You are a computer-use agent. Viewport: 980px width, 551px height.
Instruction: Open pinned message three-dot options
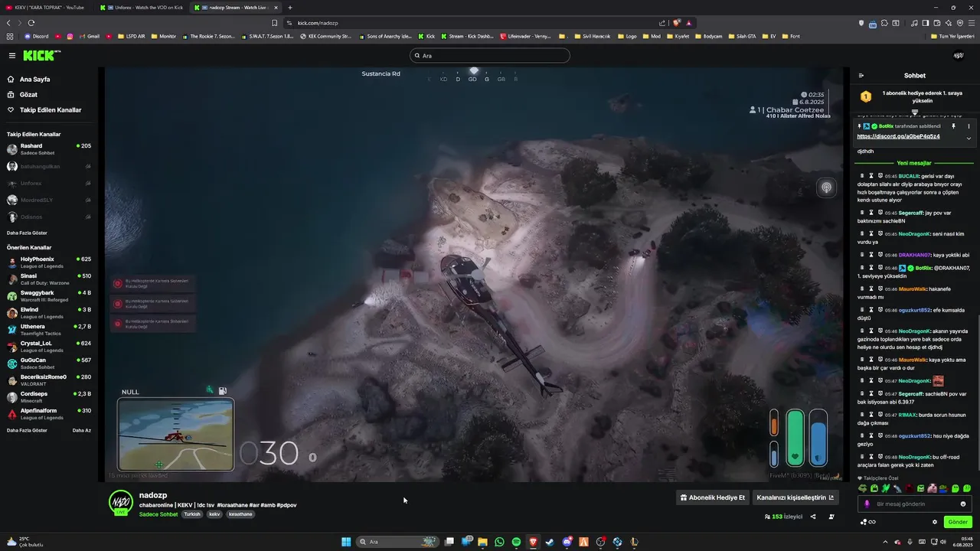(969, 126)
